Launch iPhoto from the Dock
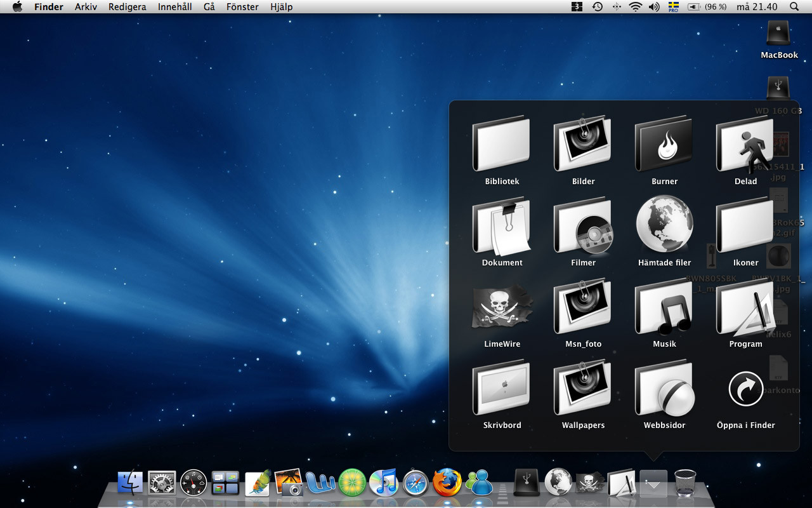The image size is (812, 508). (x=289, y=483)
